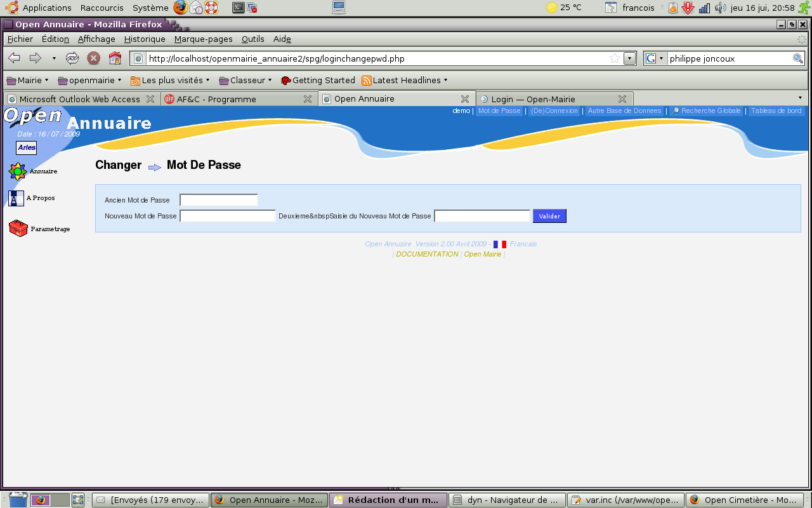Image resolution: width=812 pixels, height=508 pixels.
Task: Click the Recherche Globale link
Action: click(706, 111)
